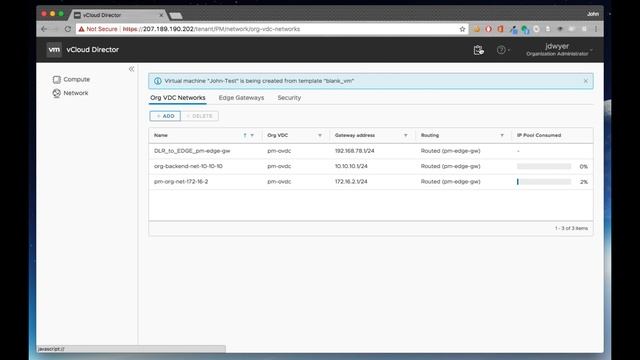This screenshot has width=640, height=360.
Task: Click the 2% IP pool usage bar
Action: (x=544, y=182)
